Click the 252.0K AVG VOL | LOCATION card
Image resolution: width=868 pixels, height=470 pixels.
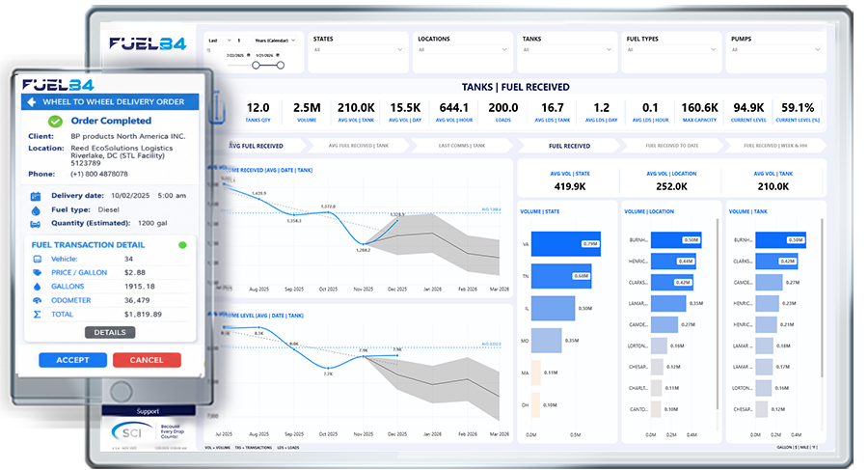click(671, 181)
